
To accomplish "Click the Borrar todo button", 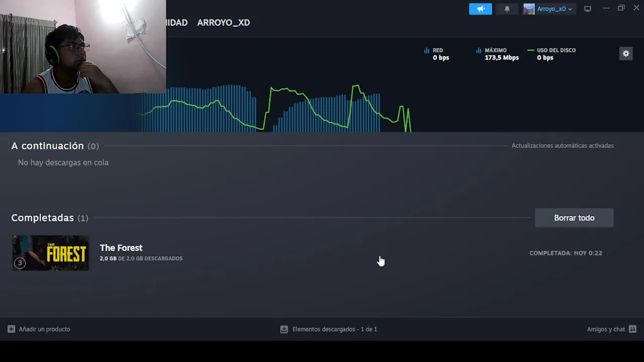I will 574,218.
